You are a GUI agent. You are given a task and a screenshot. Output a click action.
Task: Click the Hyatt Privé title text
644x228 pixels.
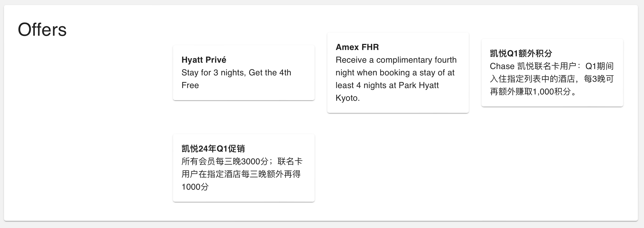(204, 60)
